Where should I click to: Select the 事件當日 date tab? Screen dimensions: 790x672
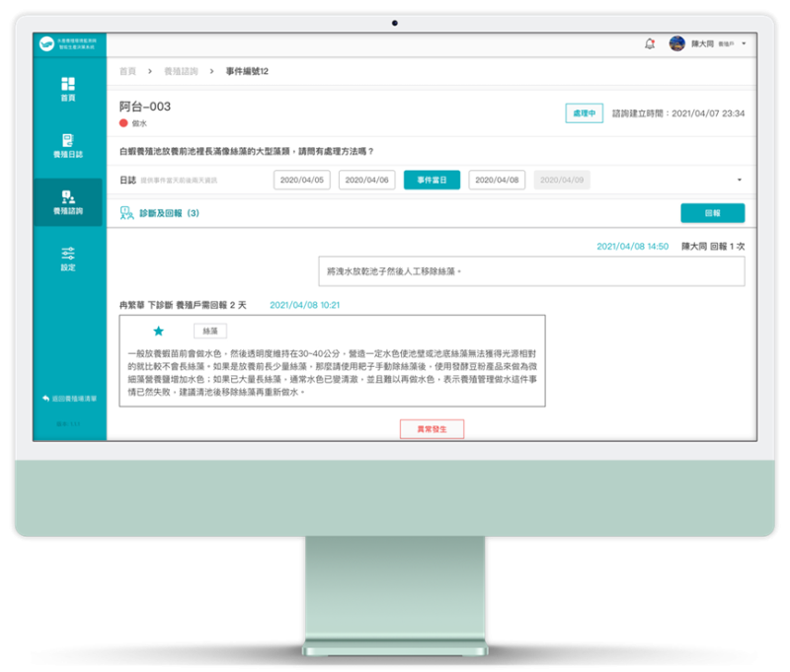tap(432, 180)
